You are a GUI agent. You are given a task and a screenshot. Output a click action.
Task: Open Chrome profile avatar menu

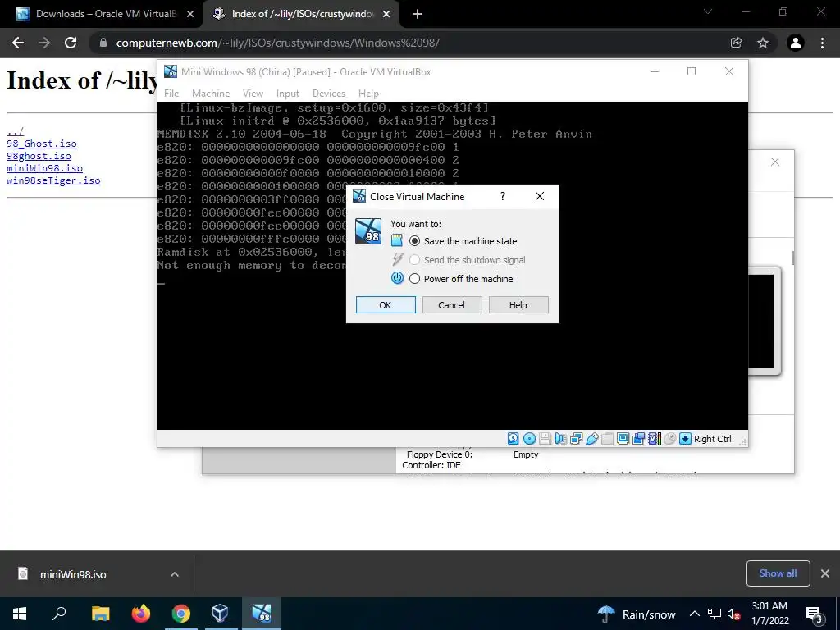click(x=796, y=43)
